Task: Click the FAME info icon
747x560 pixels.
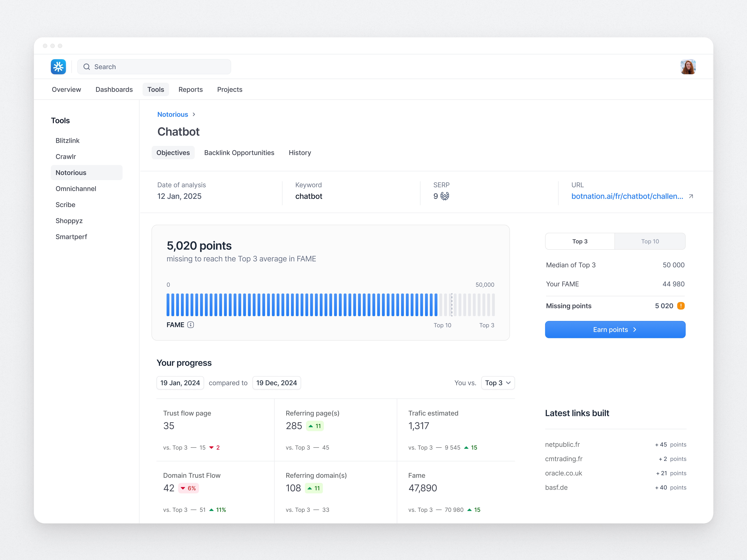Action: (191, 325)
